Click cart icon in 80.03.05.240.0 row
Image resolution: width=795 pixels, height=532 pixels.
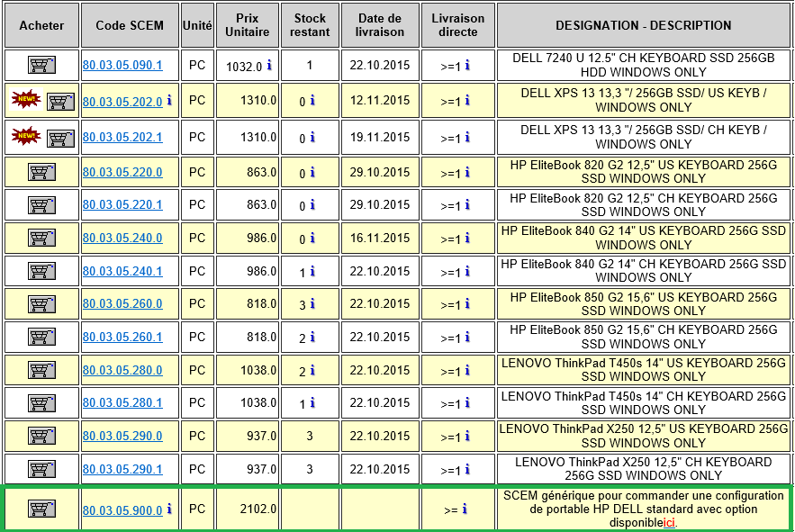click(41, 239)
